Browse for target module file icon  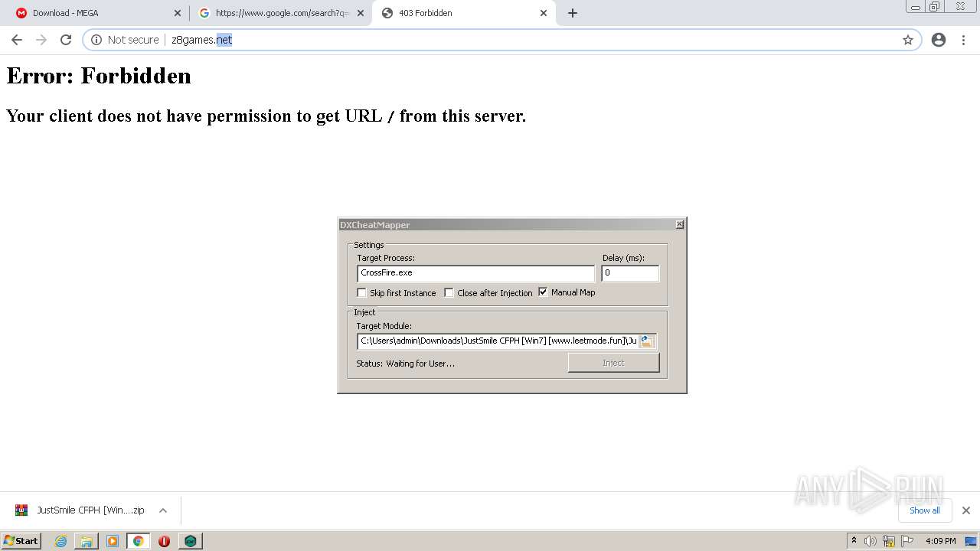click(x=647, y=341)
